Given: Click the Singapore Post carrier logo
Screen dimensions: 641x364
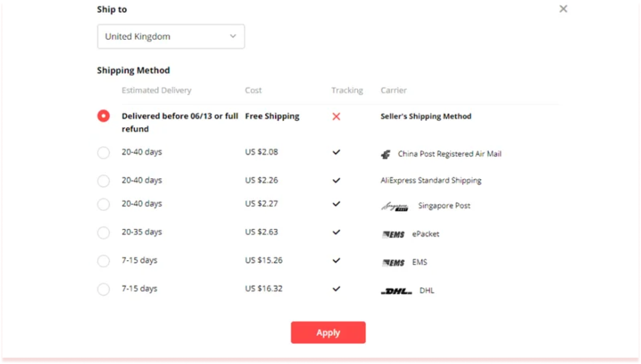Looking at the screenshot, I should pyautogui.click(x=395, y=206).
